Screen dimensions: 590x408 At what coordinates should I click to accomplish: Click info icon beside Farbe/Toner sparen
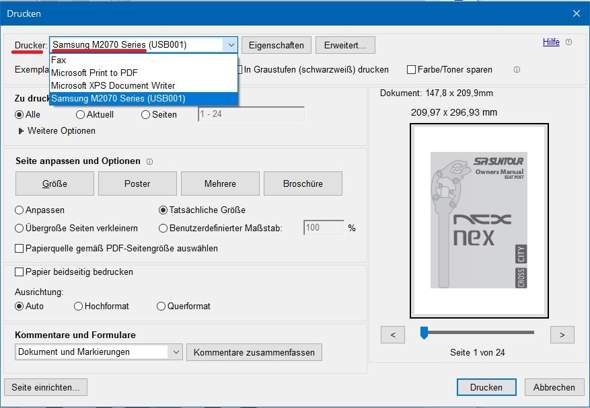click(x=517, y=70)
